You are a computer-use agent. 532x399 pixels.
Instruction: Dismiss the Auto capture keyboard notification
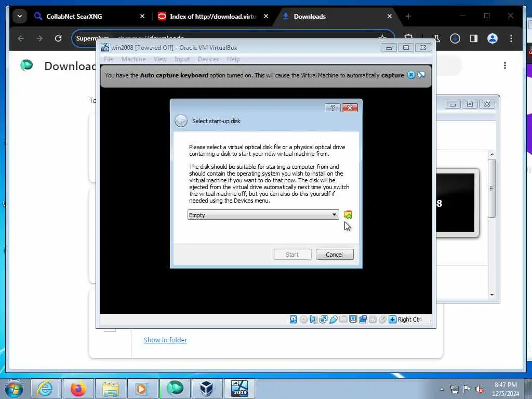click(411, 75)
